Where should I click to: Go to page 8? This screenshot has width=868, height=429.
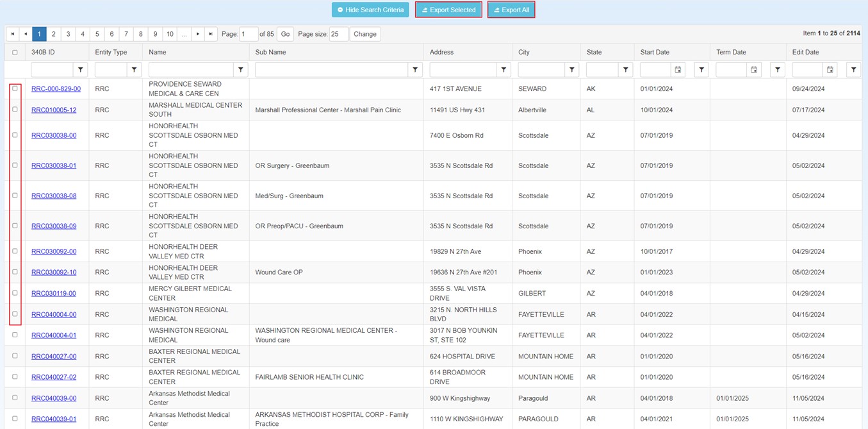(x=141, y=34)
